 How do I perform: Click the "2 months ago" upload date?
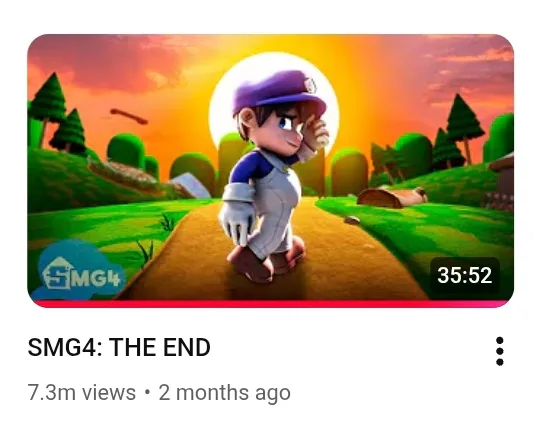click(224, 393)
